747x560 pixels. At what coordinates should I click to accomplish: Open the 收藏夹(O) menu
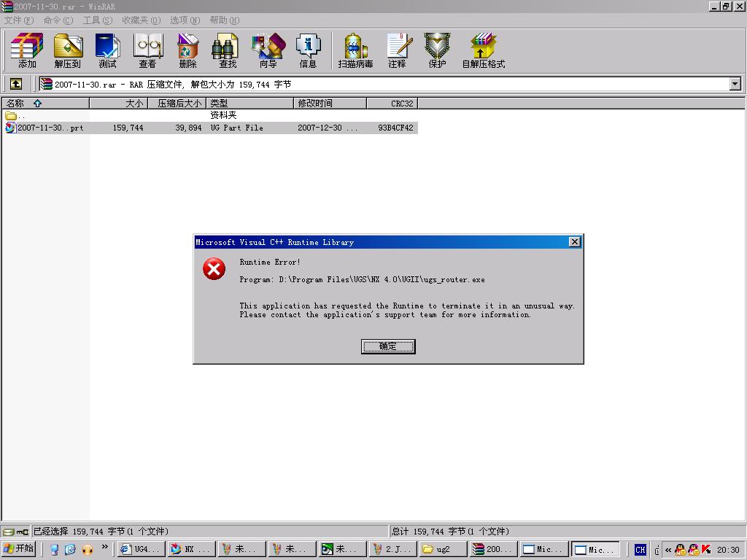142,20
